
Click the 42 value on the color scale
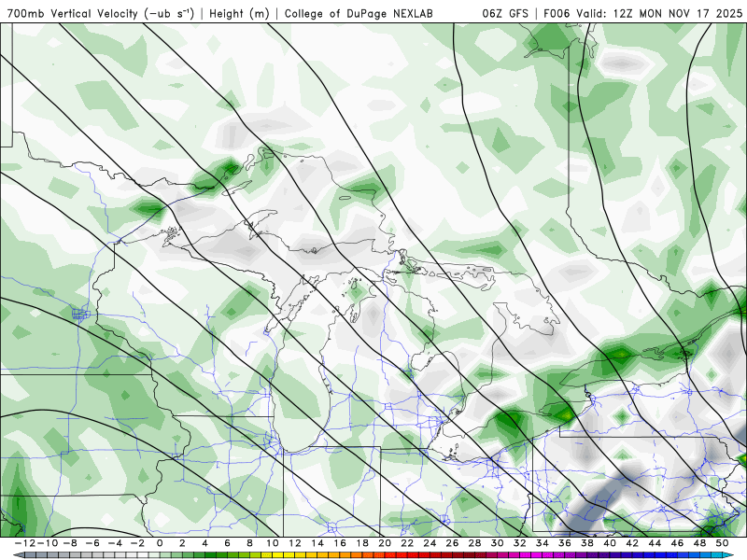632,543
